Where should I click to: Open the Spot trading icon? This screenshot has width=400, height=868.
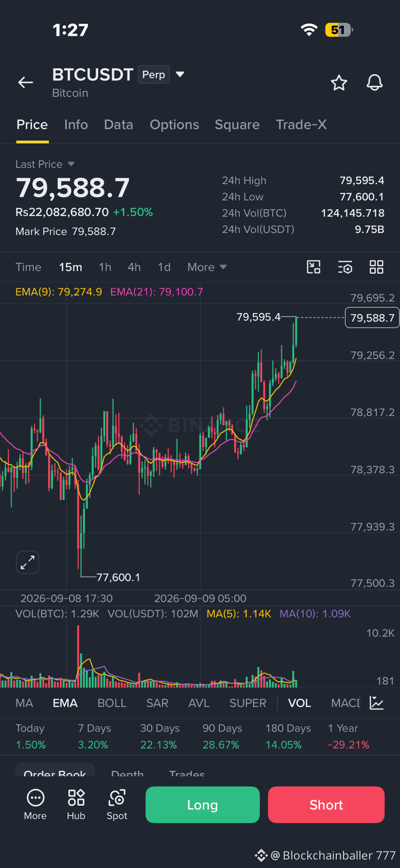pyautogui.click(x=117, y=805)
